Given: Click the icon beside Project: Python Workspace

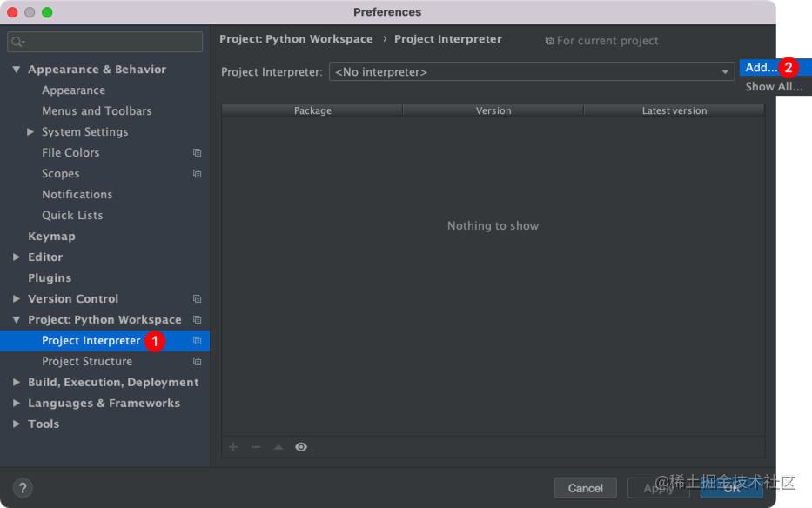Looking at the screenshot, I should point(198,319).
